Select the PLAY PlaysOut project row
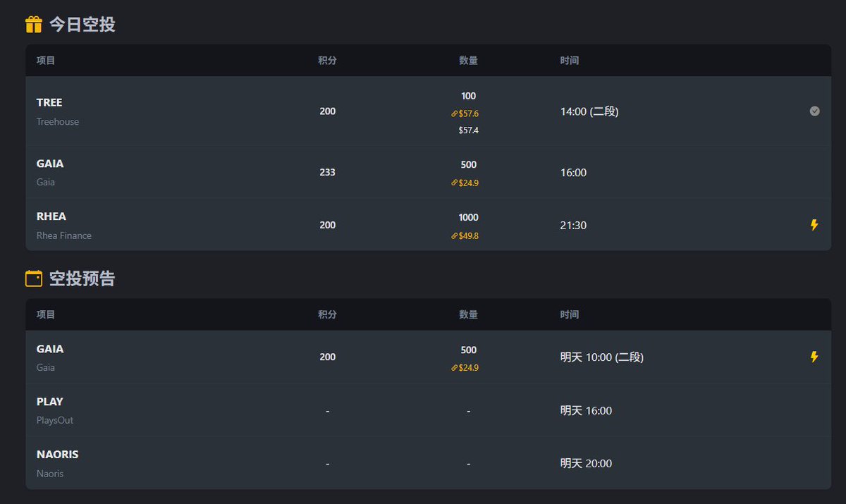 429,410
